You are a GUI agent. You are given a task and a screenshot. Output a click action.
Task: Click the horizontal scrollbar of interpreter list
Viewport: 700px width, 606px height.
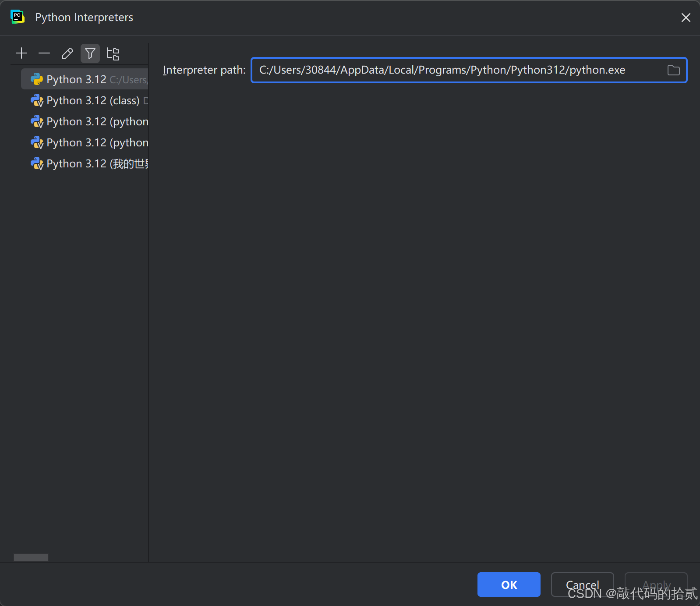click(31, 557)
